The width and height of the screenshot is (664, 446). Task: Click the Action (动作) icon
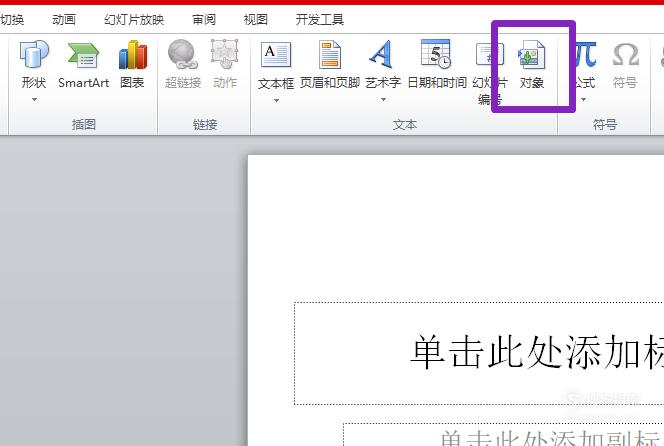click(224, 54)
